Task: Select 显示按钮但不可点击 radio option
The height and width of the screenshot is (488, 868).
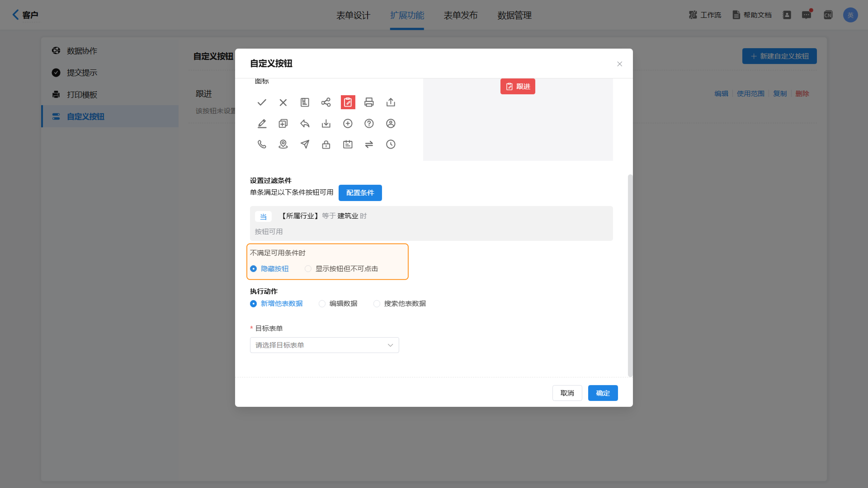Action: coord(341,269)
